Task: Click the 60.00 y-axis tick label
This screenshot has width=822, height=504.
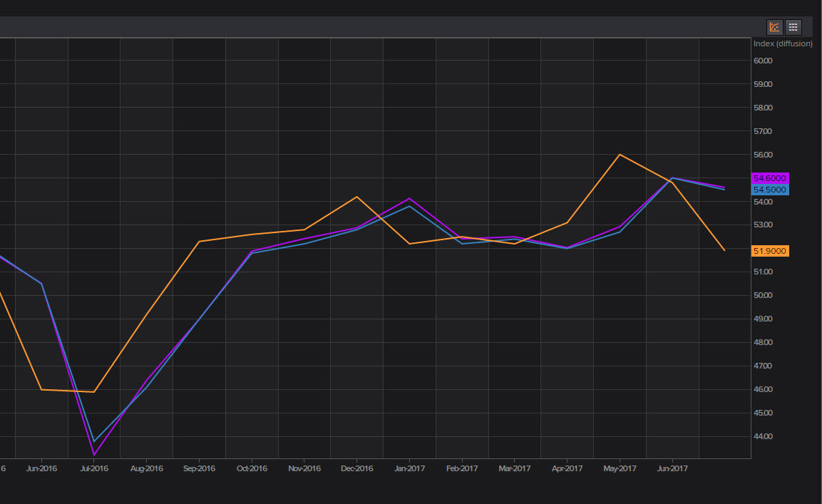Action: pos(763,61)
